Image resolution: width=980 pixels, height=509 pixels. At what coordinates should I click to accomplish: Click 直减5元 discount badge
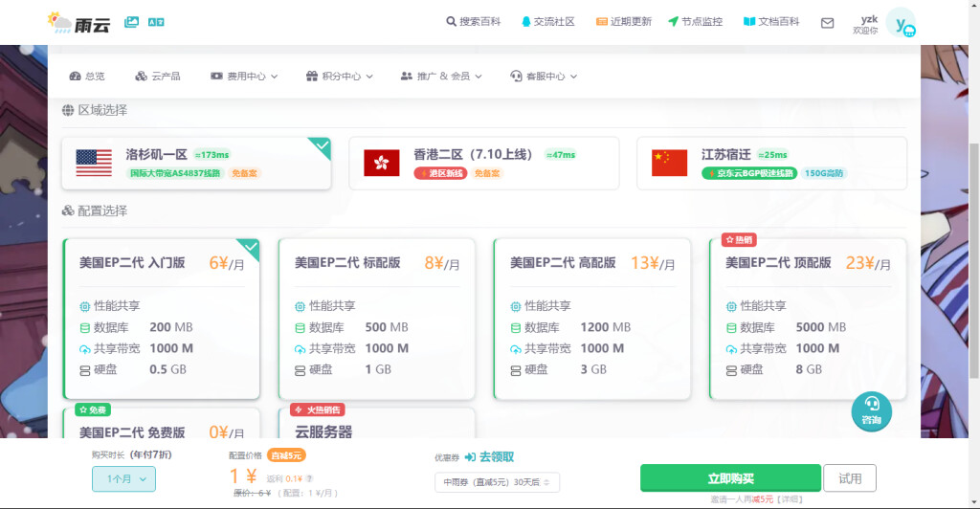pos(286,455)
